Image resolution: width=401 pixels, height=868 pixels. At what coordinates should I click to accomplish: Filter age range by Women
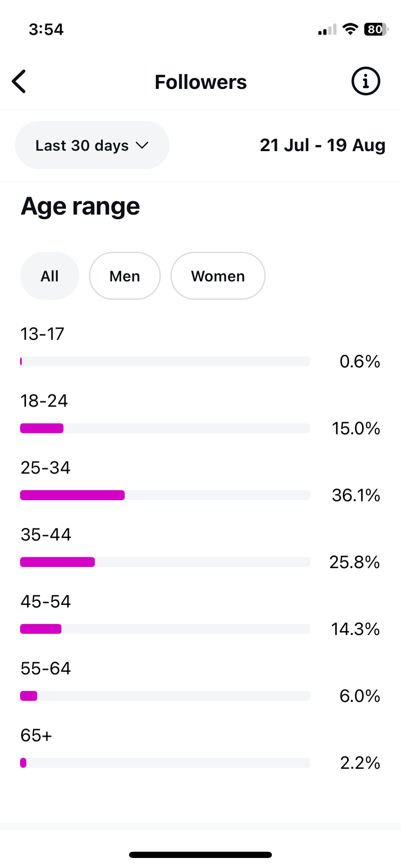[x=218, y=276]
